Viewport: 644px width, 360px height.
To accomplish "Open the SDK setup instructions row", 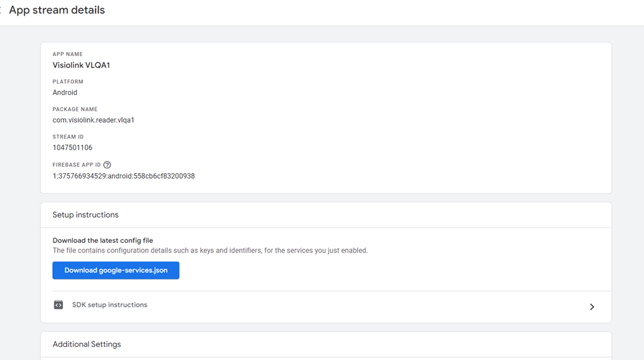I will (326, 307).
